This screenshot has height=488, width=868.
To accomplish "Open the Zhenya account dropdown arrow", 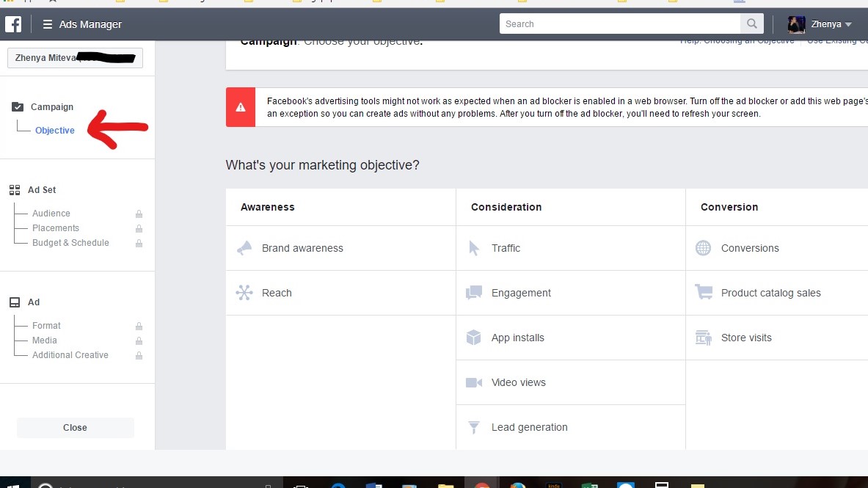I will [x=849, y=24].
